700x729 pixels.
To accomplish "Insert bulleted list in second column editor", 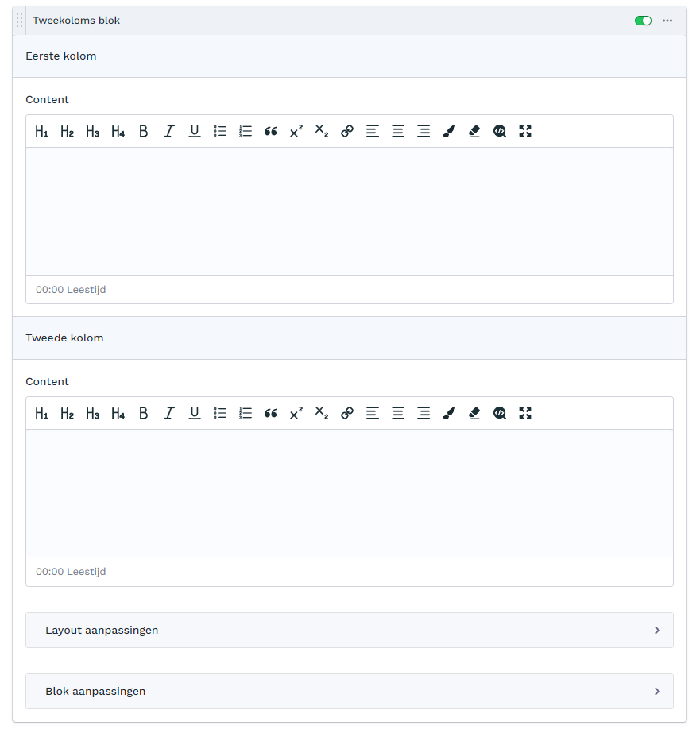I will pos(220,414).
